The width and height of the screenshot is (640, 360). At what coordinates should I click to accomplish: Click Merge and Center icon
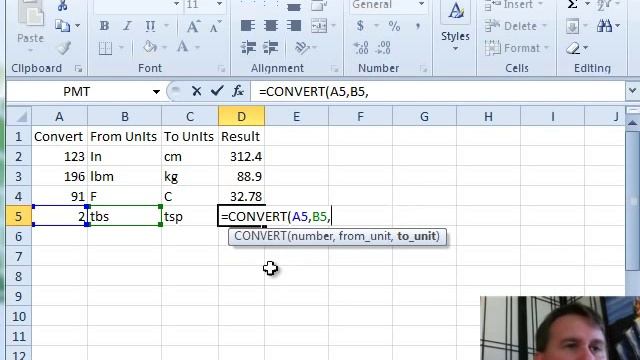pos(319,26)
